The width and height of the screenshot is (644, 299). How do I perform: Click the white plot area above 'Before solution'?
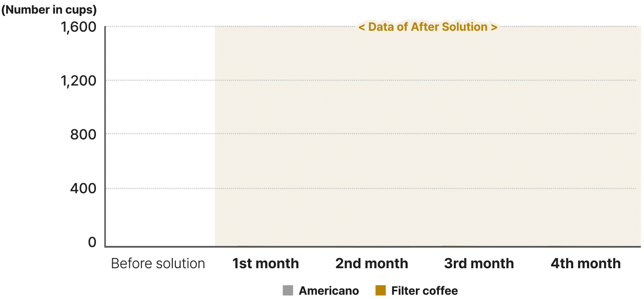coord(160,136)
